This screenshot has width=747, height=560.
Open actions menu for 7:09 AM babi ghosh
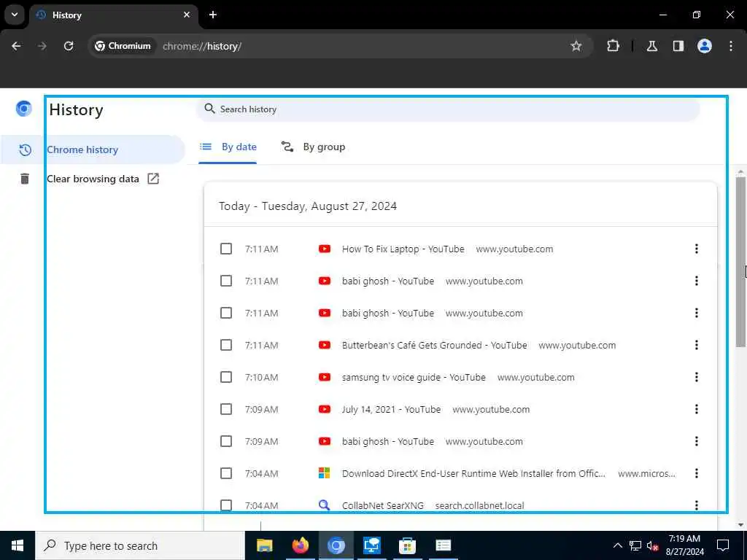tap(696, 441)
